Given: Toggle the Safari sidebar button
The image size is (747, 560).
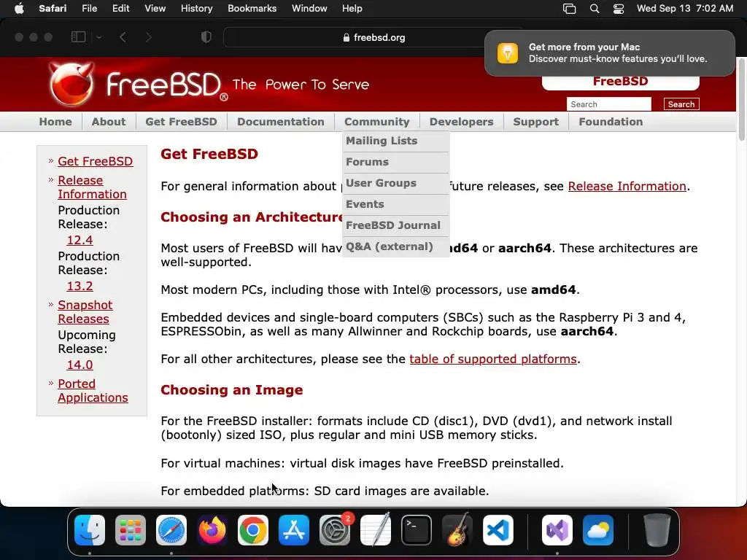Looking at the screenshot, I should point(78,37).
